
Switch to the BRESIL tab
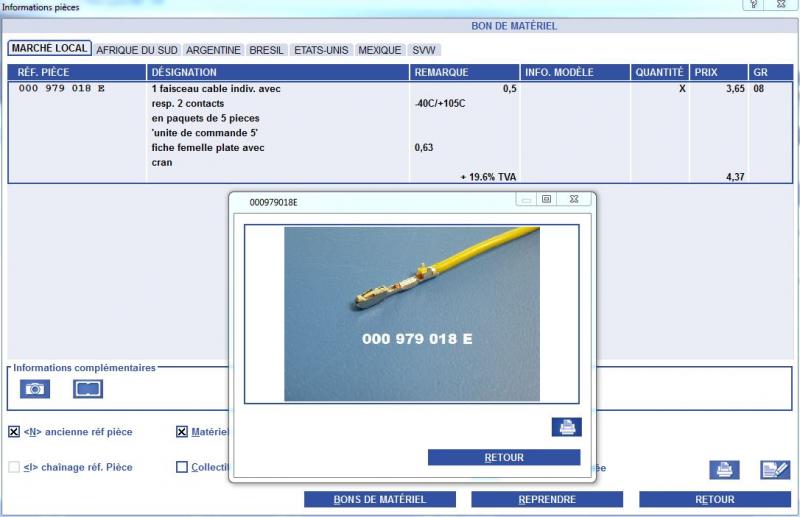tap(266, 50)
